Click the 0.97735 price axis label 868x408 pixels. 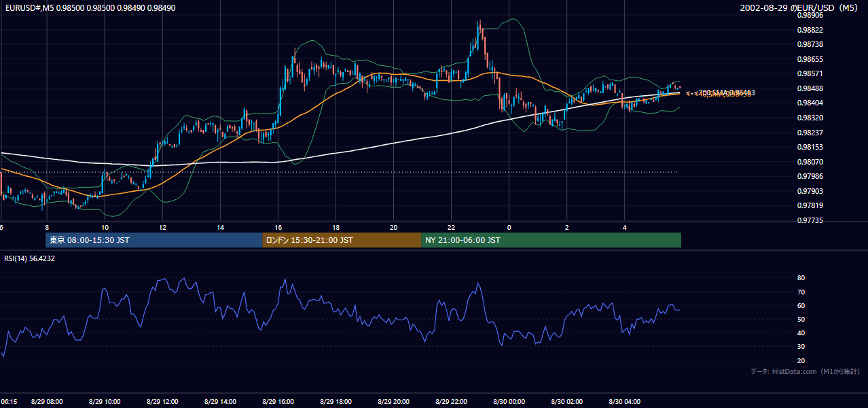point(810,220)
